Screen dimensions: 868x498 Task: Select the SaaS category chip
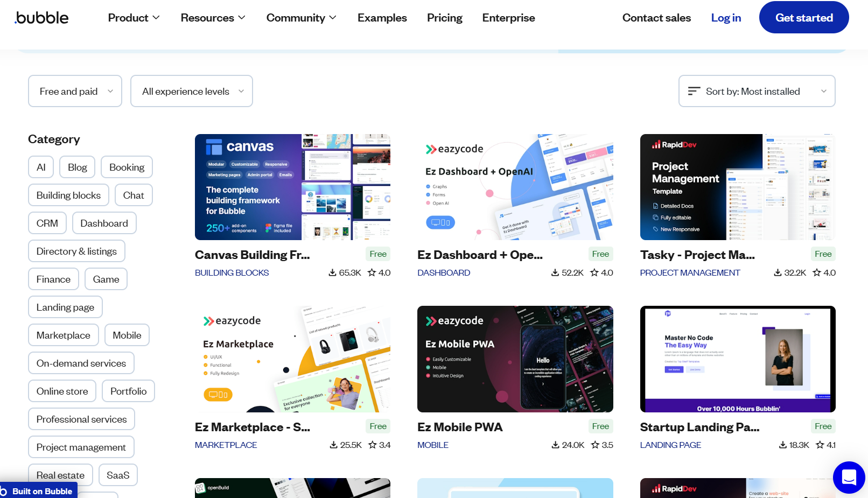coord(118,475)
